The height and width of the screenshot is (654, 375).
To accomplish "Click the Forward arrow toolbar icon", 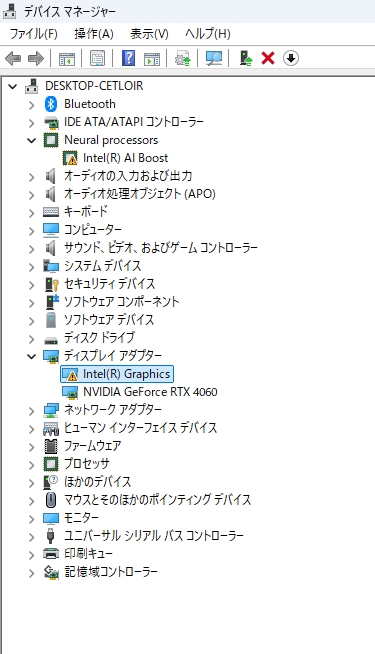I will click(35, 58).
